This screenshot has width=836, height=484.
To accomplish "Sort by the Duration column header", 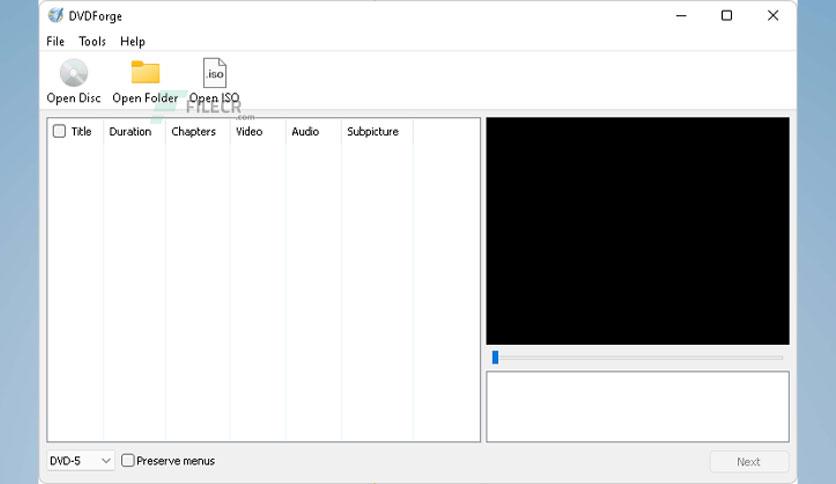I will point(130,131).
